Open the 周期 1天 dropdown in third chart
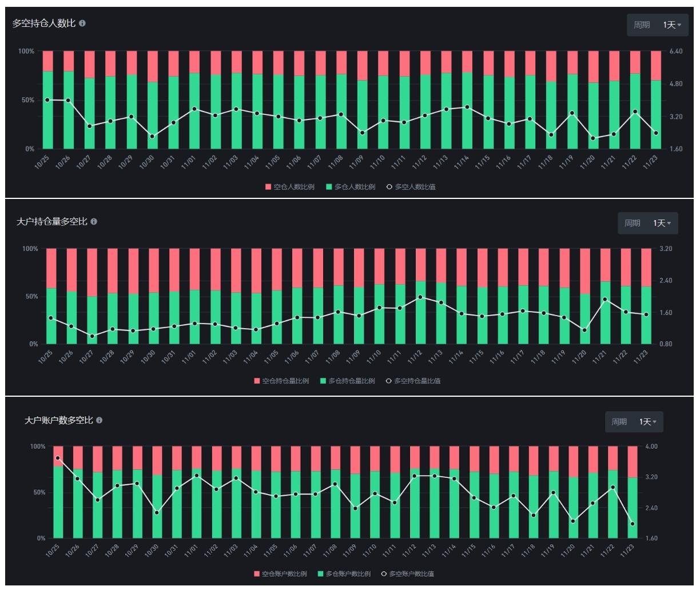This screenshot has height=590, width=700. [634, 422]
